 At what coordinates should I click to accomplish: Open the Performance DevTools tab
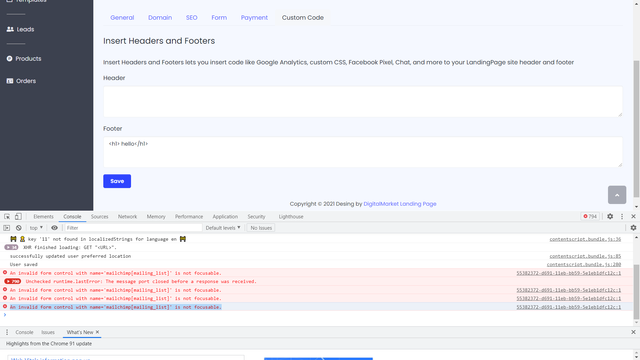pyautogui.click(x=189, y=217)
